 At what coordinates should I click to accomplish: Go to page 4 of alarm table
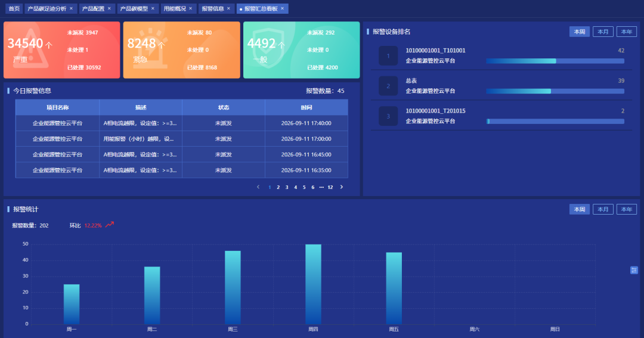tap(295, 187)
